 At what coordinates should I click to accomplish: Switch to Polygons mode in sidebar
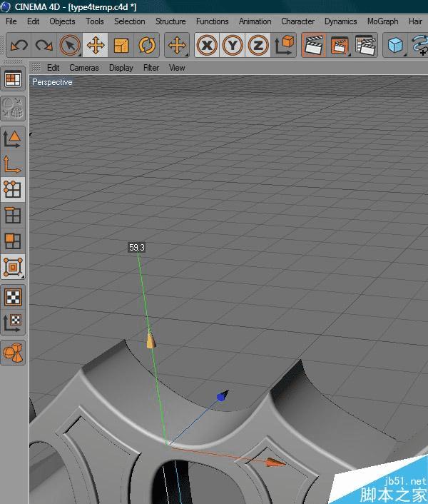coord(13,241)
